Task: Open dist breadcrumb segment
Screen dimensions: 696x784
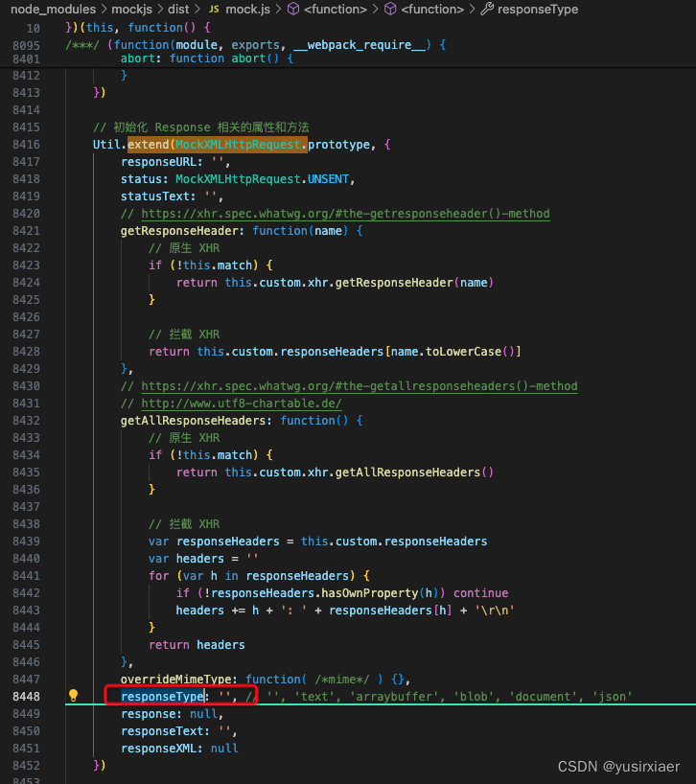Action: tap(178, 9)
